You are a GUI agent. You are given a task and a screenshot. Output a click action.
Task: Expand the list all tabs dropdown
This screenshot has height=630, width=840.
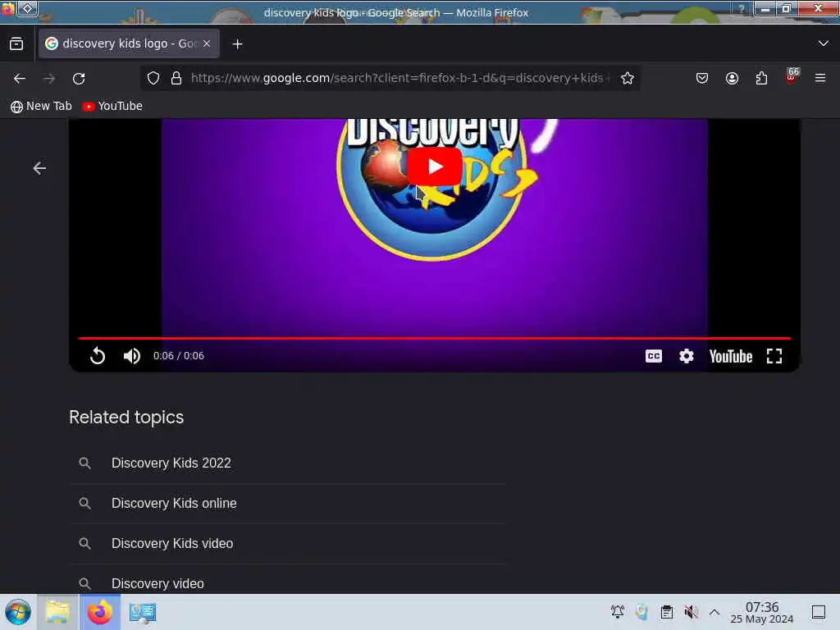click(x=824, y=43)
